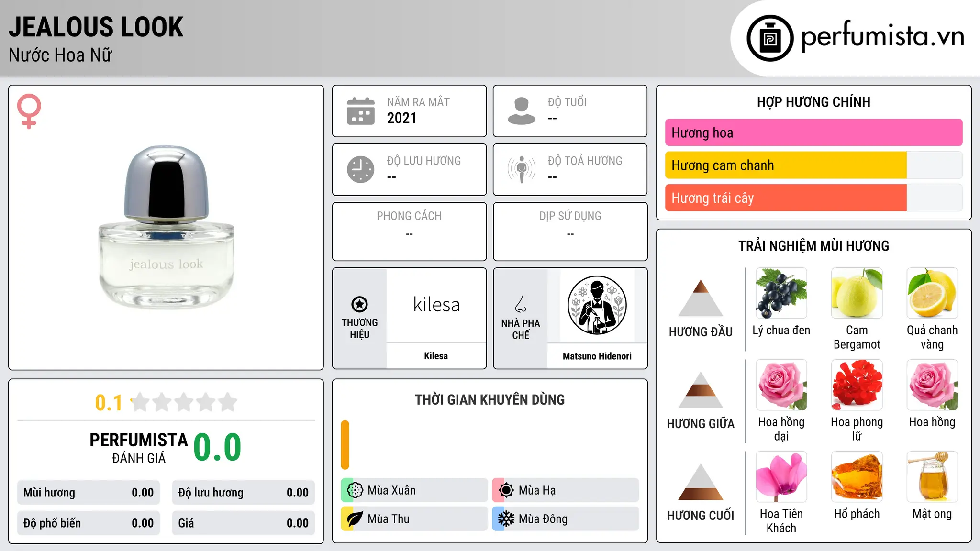Viewport: 980px width, 551px height.
Task: Click the Mùa Hạ sun icon
Action: 506,490
